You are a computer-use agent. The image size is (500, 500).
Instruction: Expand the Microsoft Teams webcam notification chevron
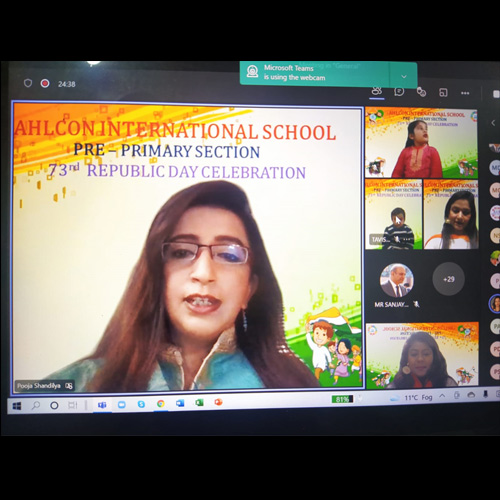tap(404, 77)
